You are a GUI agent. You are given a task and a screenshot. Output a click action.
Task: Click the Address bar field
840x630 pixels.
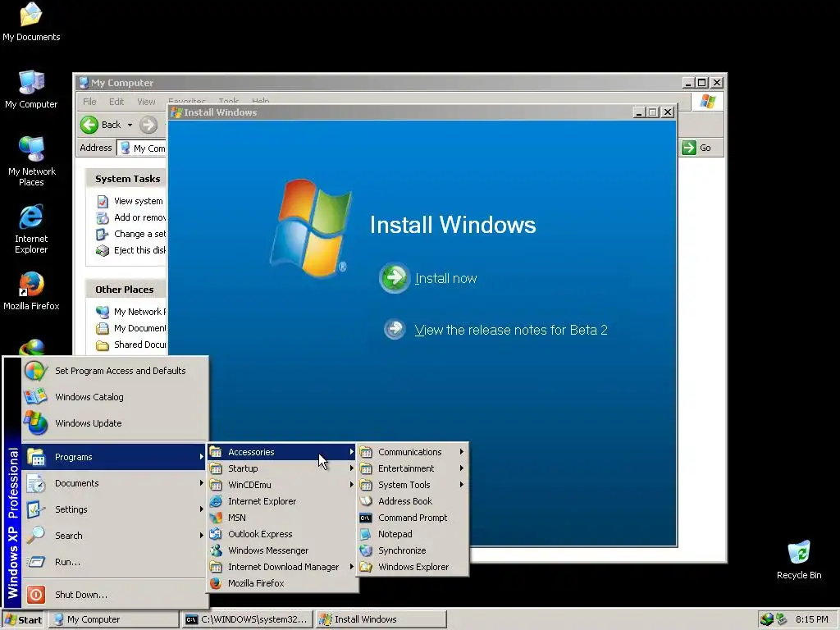142,148
